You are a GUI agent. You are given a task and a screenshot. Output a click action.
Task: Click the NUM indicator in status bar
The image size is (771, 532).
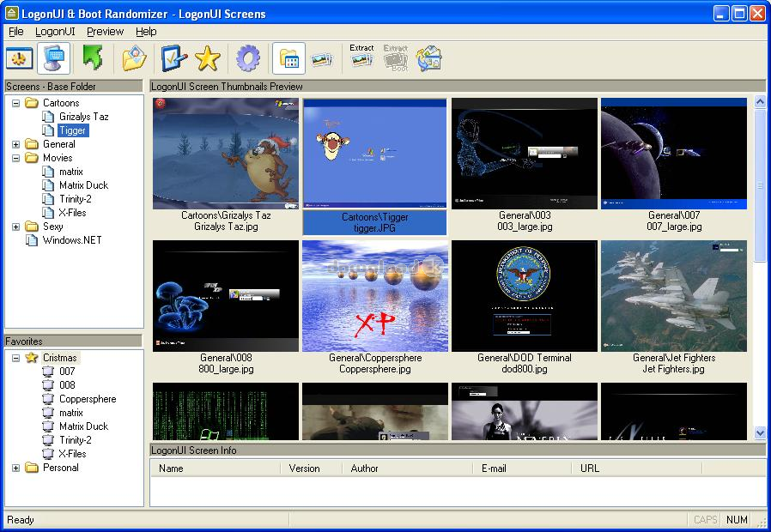(737, 520)
